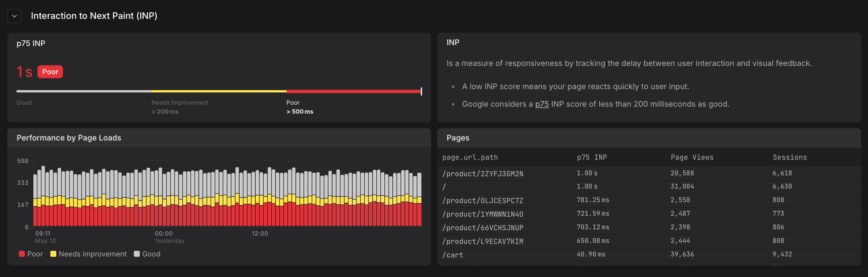Click the p75 INP value 1 s

tap(25, 72)
